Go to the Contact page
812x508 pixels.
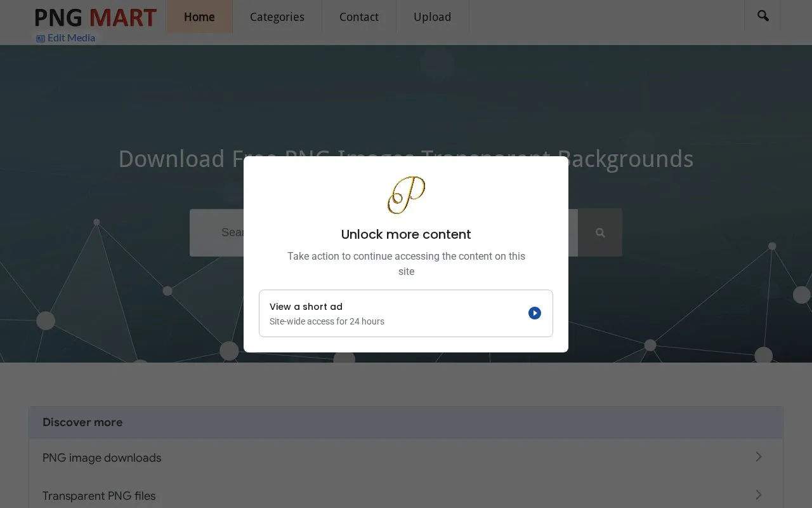pos(359,17)
